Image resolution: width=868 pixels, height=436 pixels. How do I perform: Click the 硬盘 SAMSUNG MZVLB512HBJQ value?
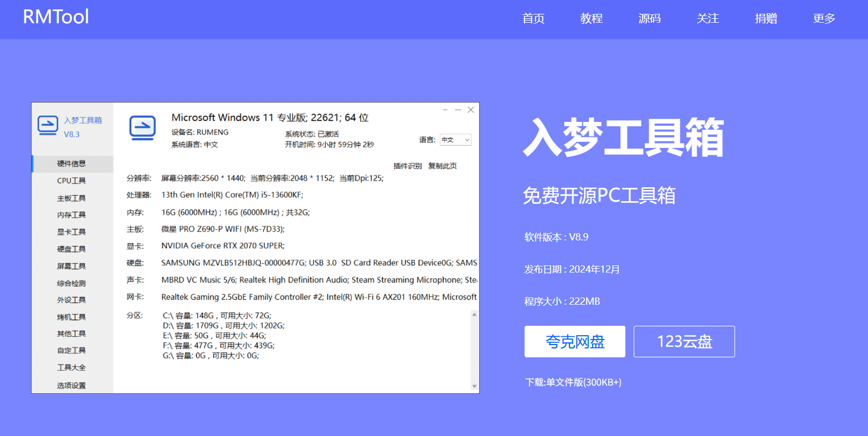coord(319,263)
